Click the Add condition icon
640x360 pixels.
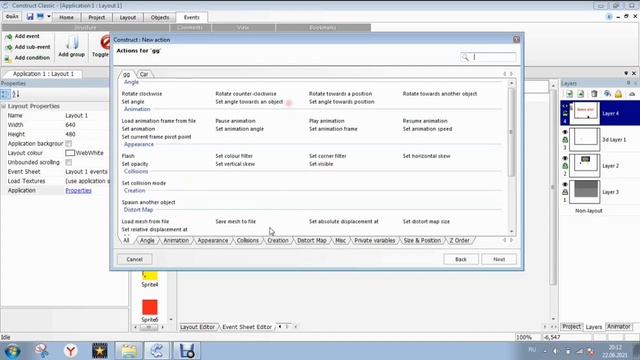[x=8, y=58]
